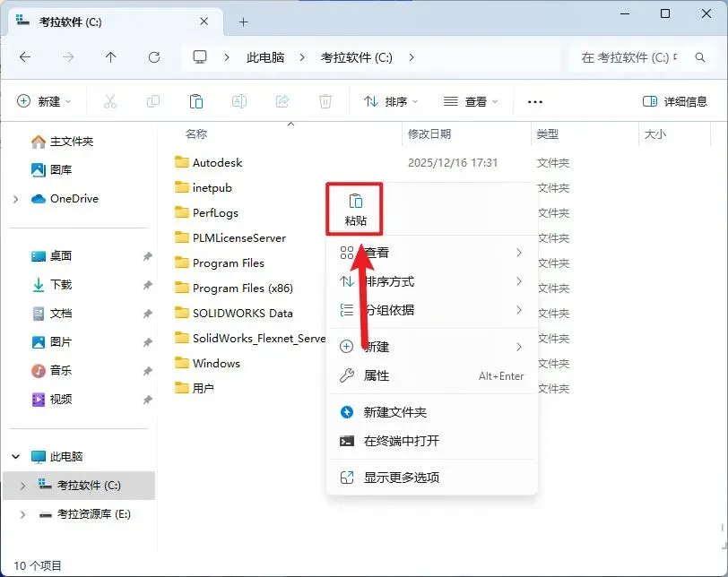Expand the OneDrive tree node
Viewport: 728px width, 577px height.
pos(16,199)
